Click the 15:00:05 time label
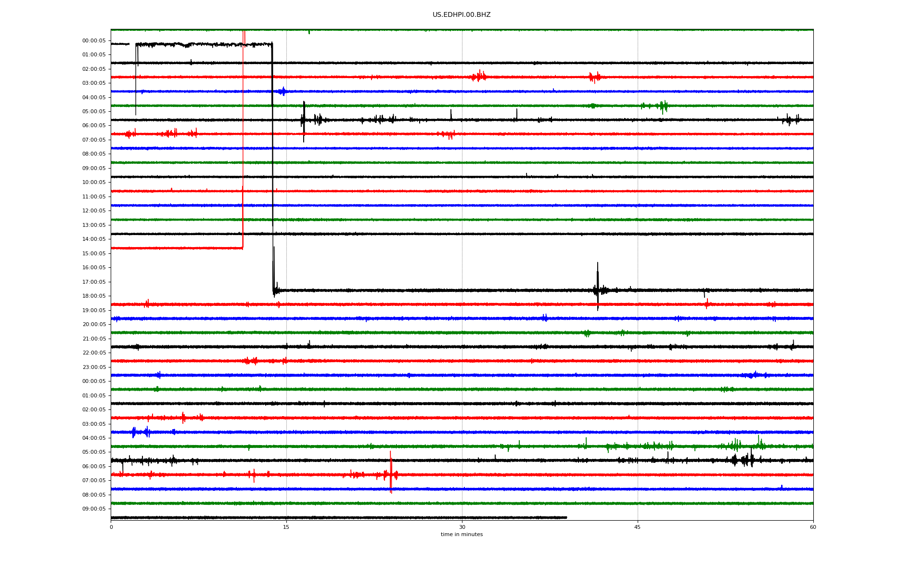The height and width of the screenshot is (578, 924). (x=94, y=253)
